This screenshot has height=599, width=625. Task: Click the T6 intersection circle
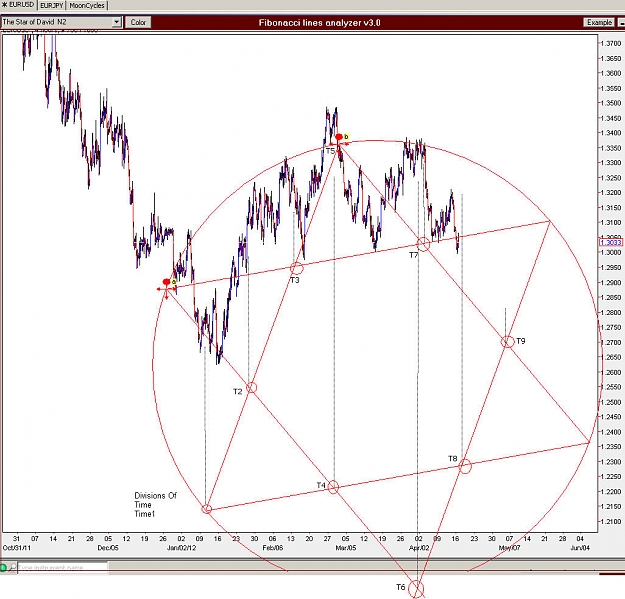(x=416, y=588)
